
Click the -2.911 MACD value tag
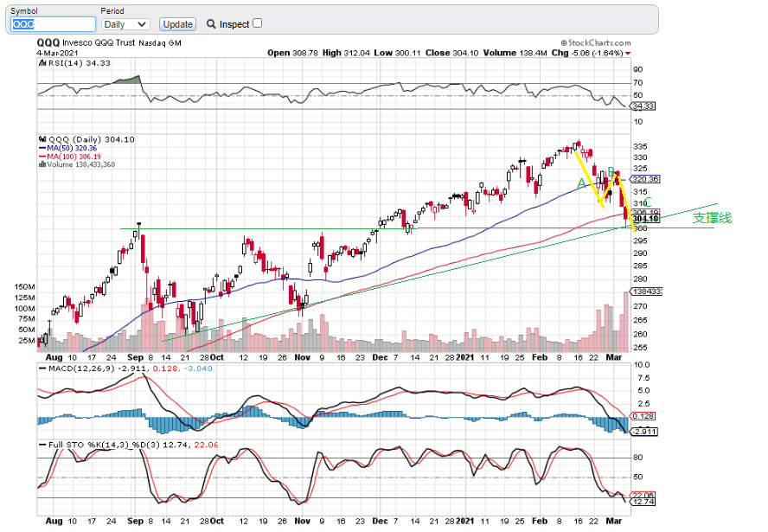(x=644, y=432)
